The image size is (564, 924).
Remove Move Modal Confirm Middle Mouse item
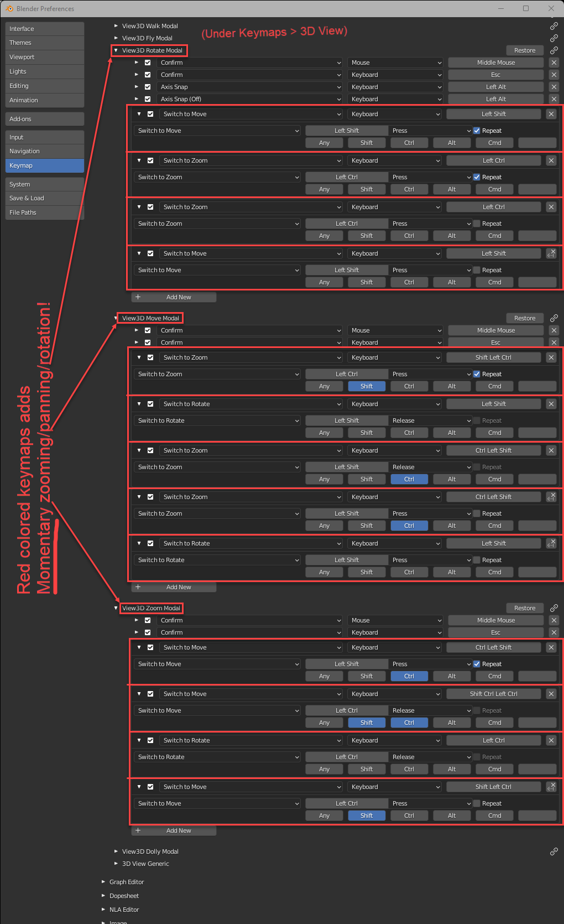pos(553,330)
